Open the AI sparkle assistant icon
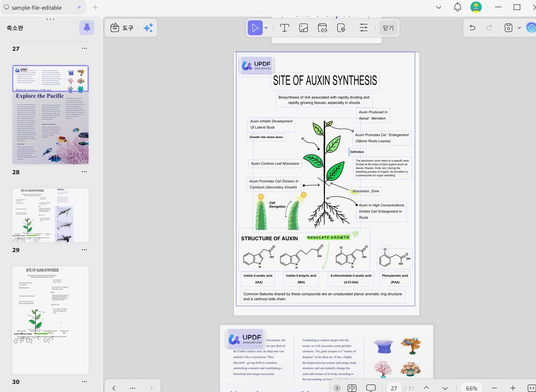 tap(148, 28)
